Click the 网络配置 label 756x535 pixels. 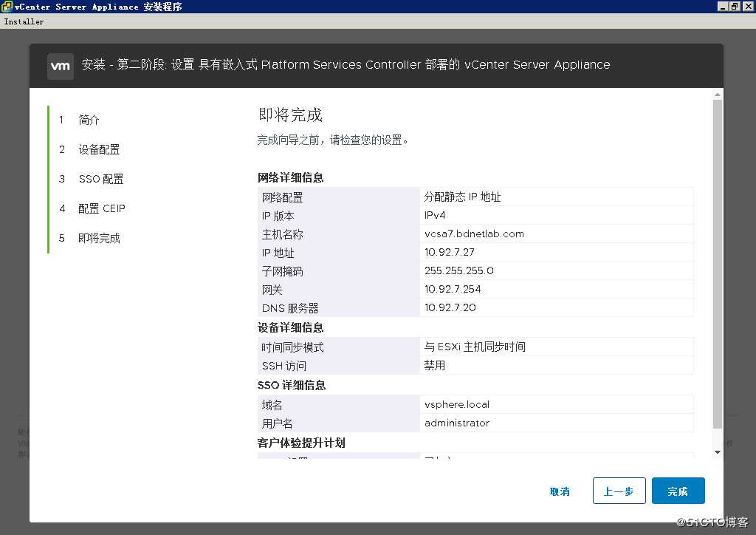point(283,197)
